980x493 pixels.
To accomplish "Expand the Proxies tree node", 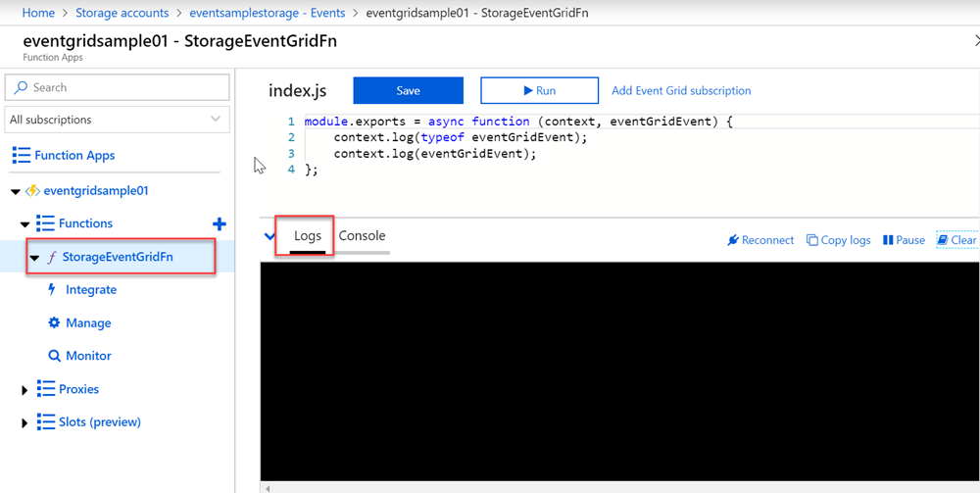I will pyautogui.click(x=25, y=390).
